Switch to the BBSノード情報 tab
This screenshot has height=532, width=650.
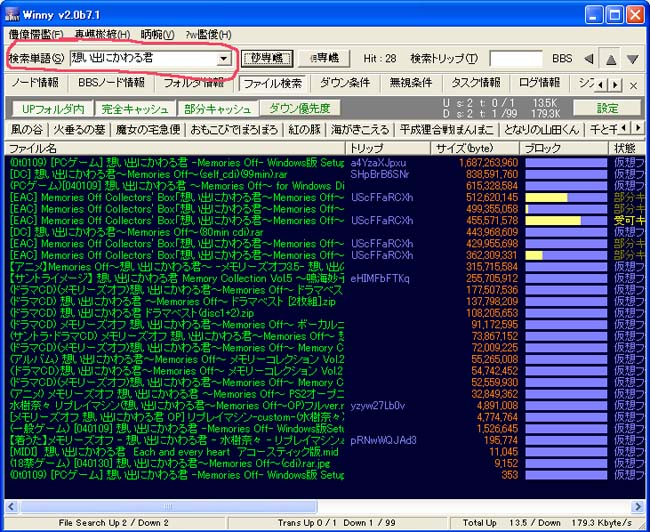(111, 83)
